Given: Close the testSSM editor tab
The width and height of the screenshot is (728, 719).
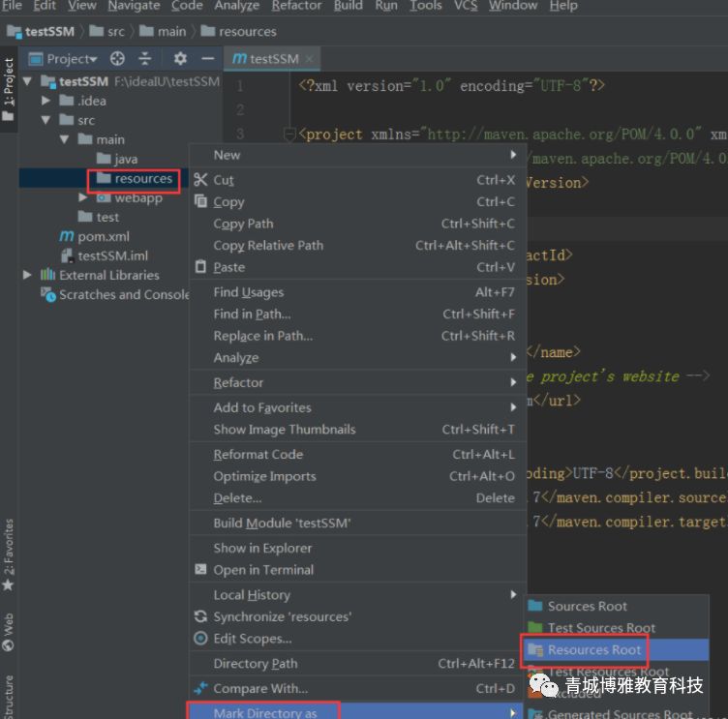Looking at the screenshot, I should pos(309,59).
